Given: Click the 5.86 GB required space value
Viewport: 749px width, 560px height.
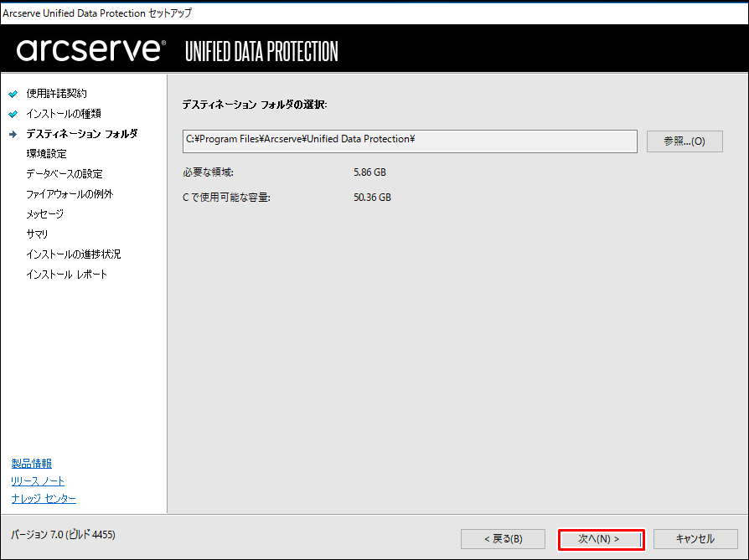Looking at the screenshot, I should 369,172.
